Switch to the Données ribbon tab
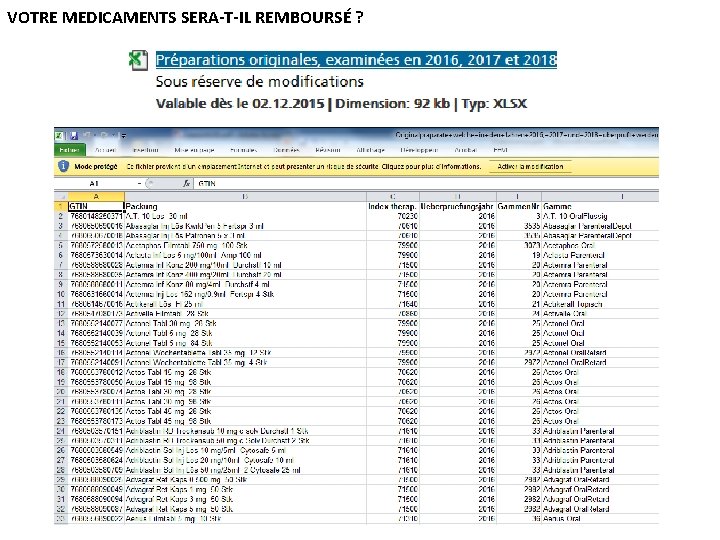The height and width of the screenshot is (540, 720). tap(287, 150)
